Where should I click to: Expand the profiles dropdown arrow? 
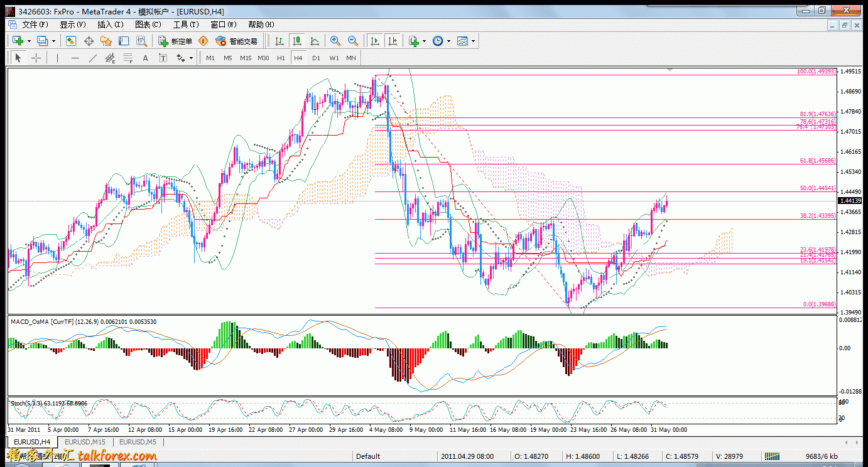53,41
